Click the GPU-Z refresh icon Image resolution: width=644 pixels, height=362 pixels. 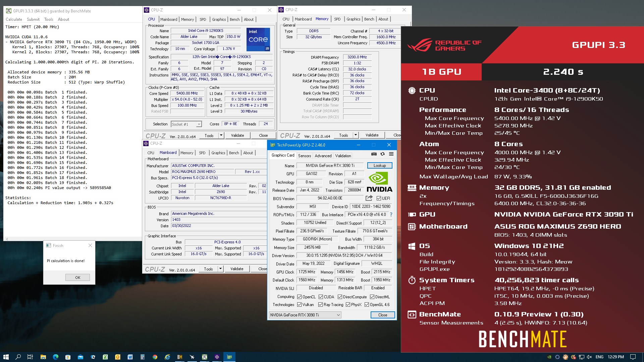[382, 154]
